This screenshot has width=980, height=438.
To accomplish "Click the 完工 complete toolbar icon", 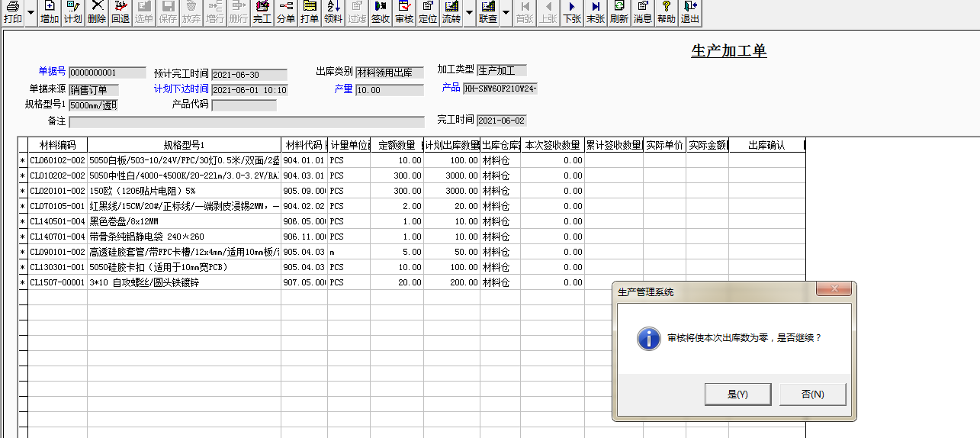I will pyautogui.click(x=262, y=12).
